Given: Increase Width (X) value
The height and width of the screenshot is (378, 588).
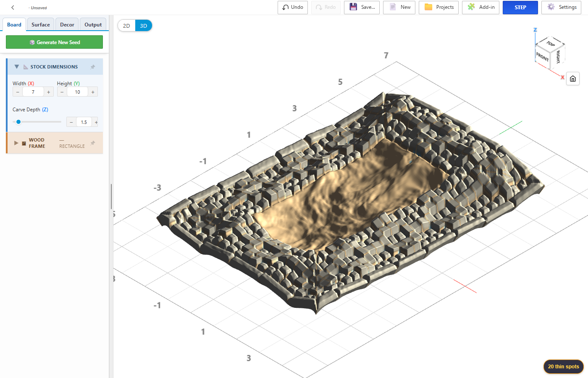Looking at the screenshot, I should [49, 92].
